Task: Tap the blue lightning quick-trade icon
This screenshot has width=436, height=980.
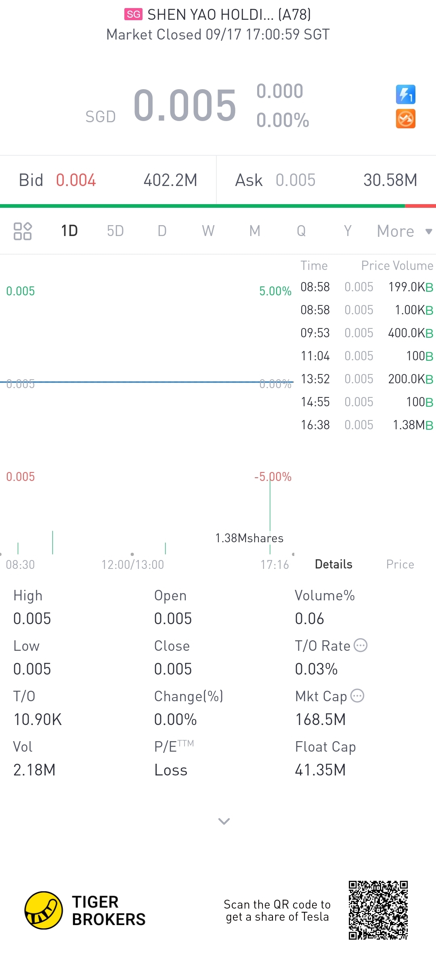Action: [x=405, y=95]
